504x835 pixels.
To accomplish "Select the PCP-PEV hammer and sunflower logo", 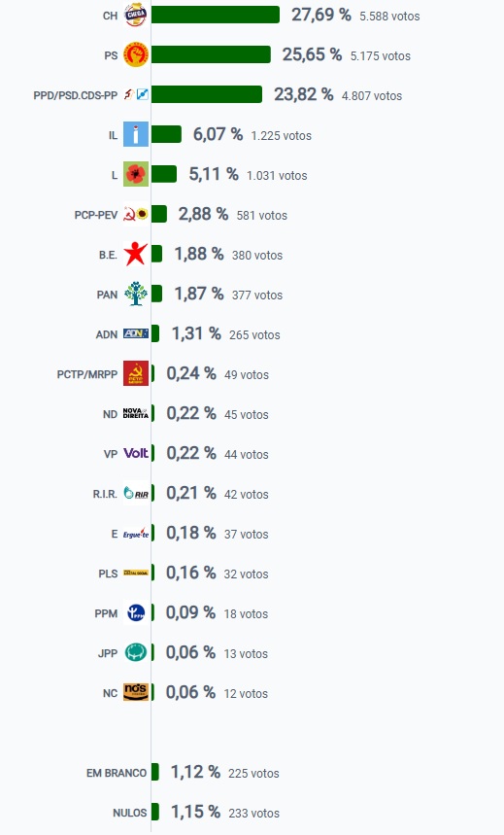I will [x=136, y=214].
